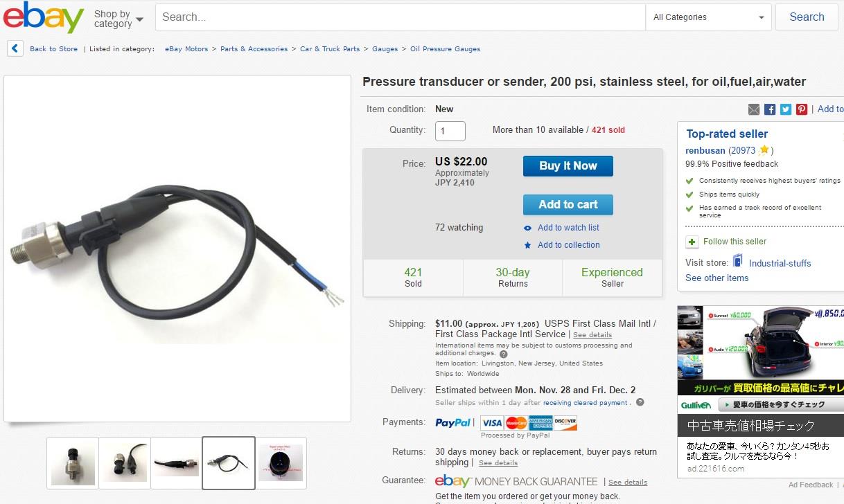Click the Buy It Now button
Viewport: 844px width, 504px height.
tap(568, 166)
